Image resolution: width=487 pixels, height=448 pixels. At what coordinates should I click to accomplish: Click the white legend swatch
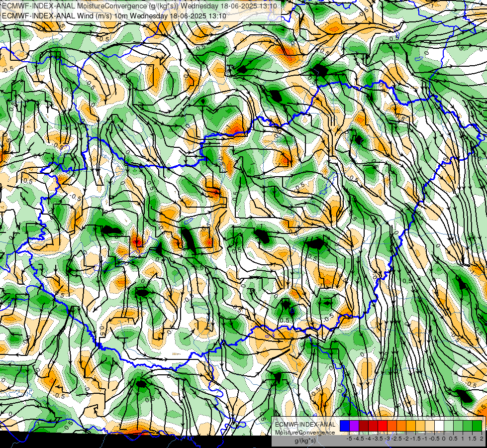(439, 426)
